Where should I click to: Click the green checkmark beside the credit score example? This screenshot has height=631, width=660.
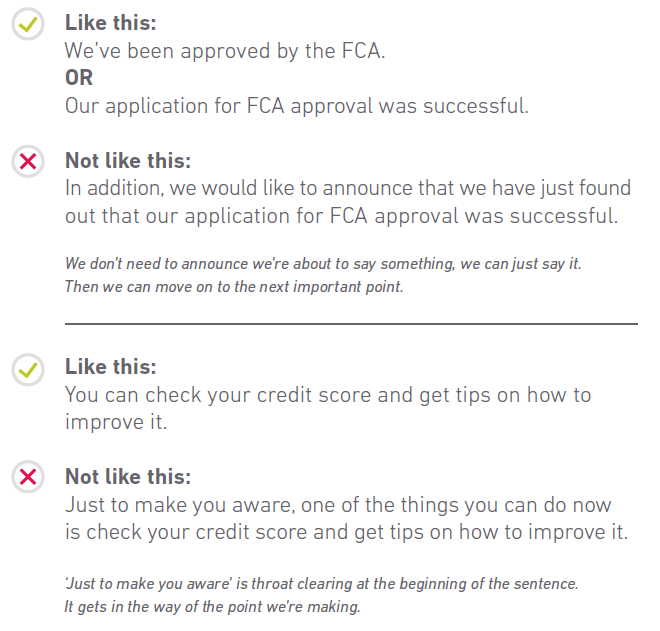pyautogui.click(x=28, y=369)
